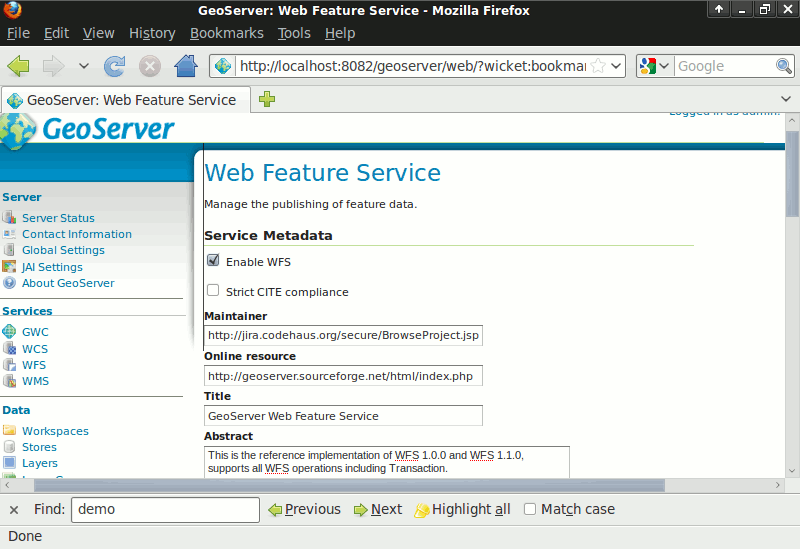Viewport: 800px width, 549px height.
Task: Open a new tab with green plus
Action: pyautogui.click(x=267, y=99)
